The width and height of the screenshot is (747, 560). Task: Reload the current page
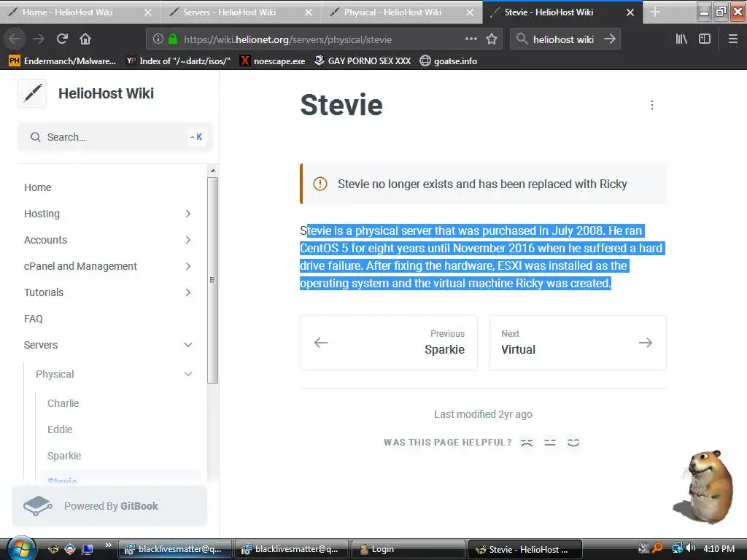(62, 39)
